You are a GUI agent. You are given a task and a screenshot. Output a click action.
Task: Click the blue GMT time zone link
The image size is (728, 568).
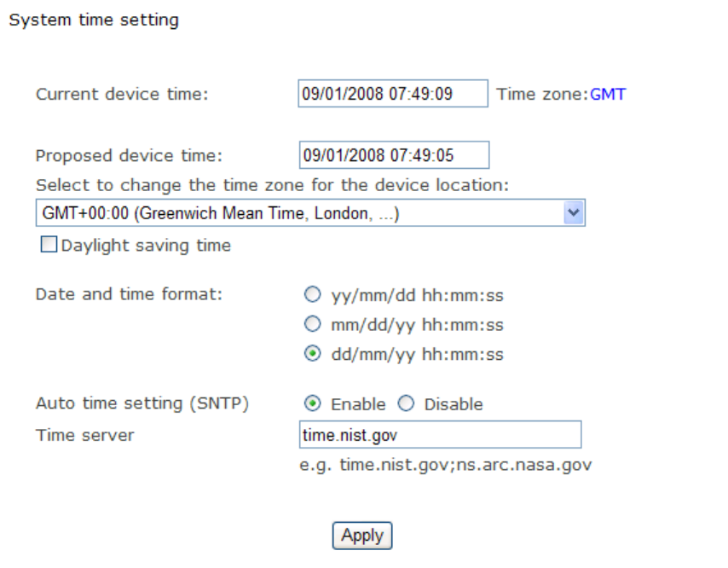[x=608, y=94]
